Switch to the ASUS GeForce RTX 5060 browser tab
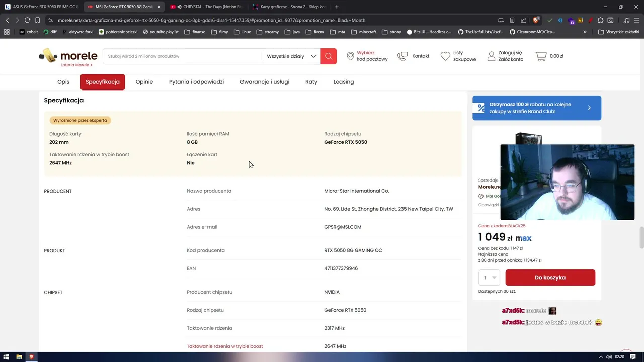Screen dimensions: 644x362 (41, 7)
